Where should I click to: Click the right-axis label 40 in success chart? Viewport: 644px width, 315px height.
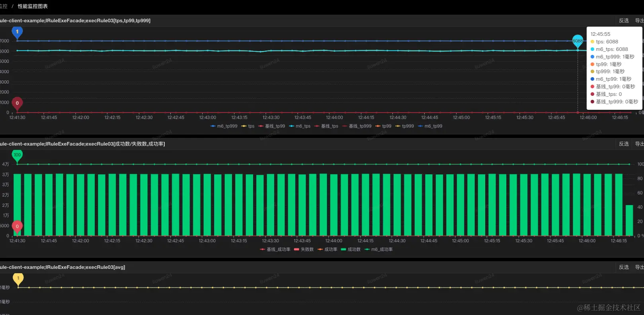tap(640, 207)
